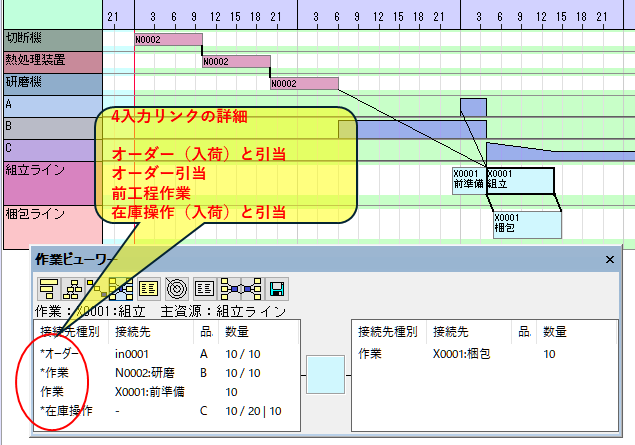Click the floppy disk save icon
The height and width of the screenshot is (445, 635).
(277, 288)
